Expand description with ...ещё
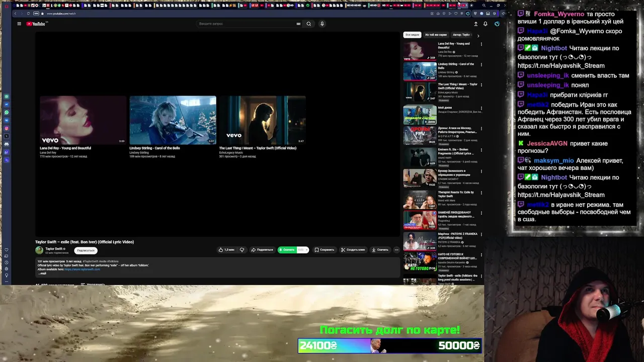Image resolution: width=644 pixels, height=362 pixels. 42,273
